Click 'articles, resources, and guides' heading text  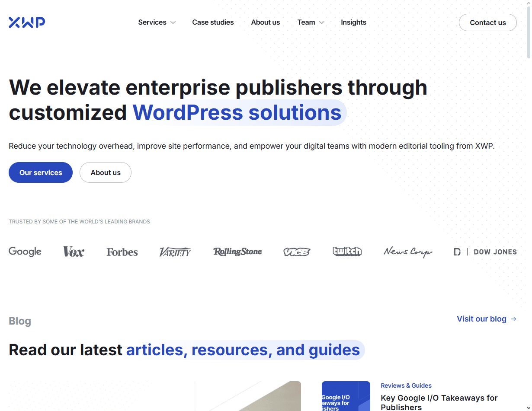[x=243, y=350]
